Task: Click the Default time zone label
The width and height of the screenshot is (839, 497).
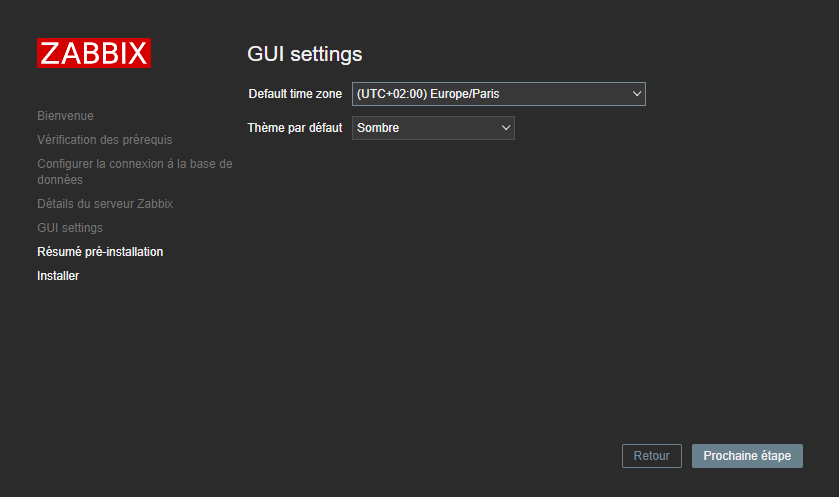Action: click(x=295, y=94)
